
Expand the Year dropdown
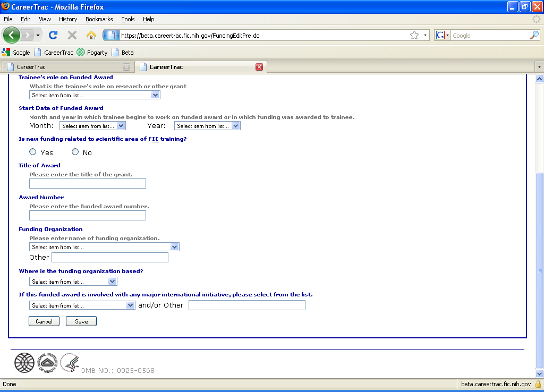[x=207, y=126]
